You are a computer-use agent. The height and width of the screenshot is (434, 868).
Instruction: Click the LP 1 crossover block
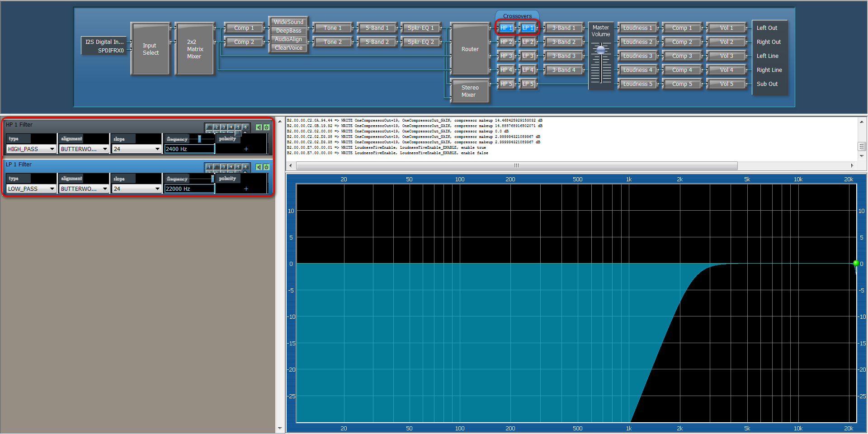528,28
